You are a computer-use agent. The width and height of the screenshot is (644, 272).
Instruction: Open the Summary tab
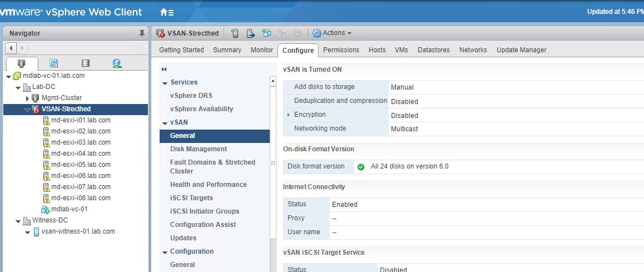[227, 50]
